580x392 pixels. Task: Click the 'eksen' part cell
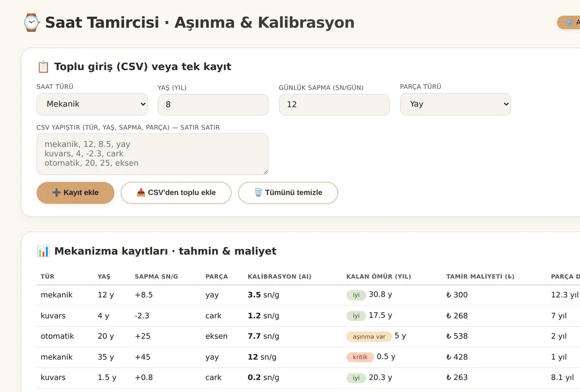click(217, 336)
